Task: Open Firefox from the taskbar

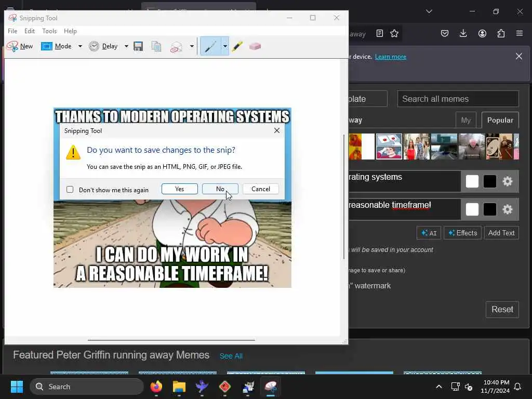Action: (x=156, y=387)
